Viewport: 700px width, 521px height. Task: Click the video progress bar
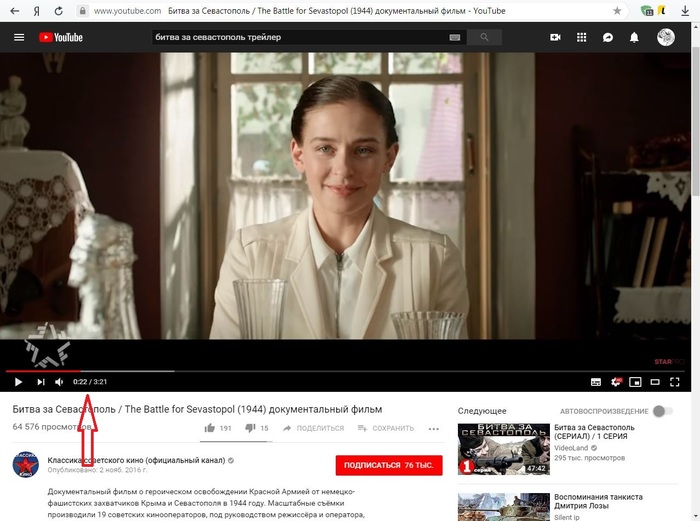click(300, 371)
